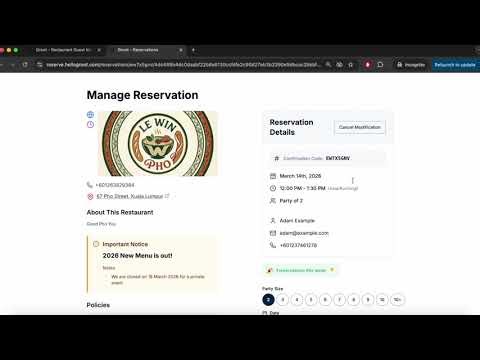Click the 12:00 PM - 1:30 PM reservation time

coord(302,188)
